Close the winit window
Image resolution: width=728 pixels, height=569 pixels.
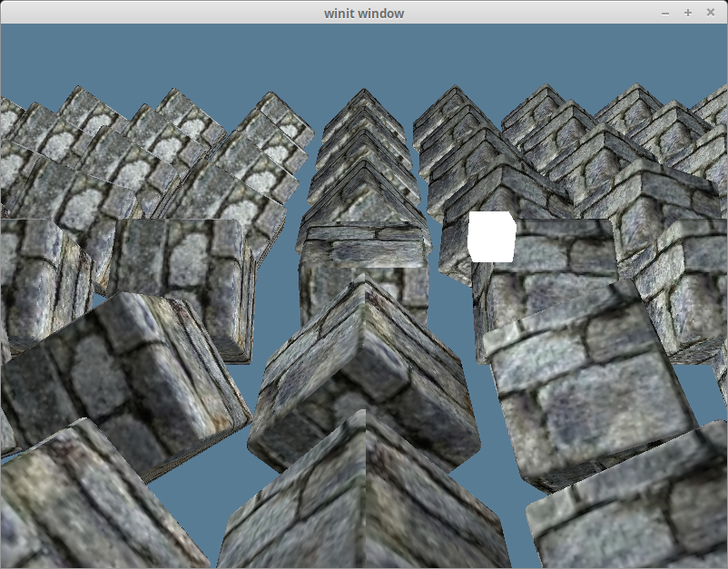[711, 13]
